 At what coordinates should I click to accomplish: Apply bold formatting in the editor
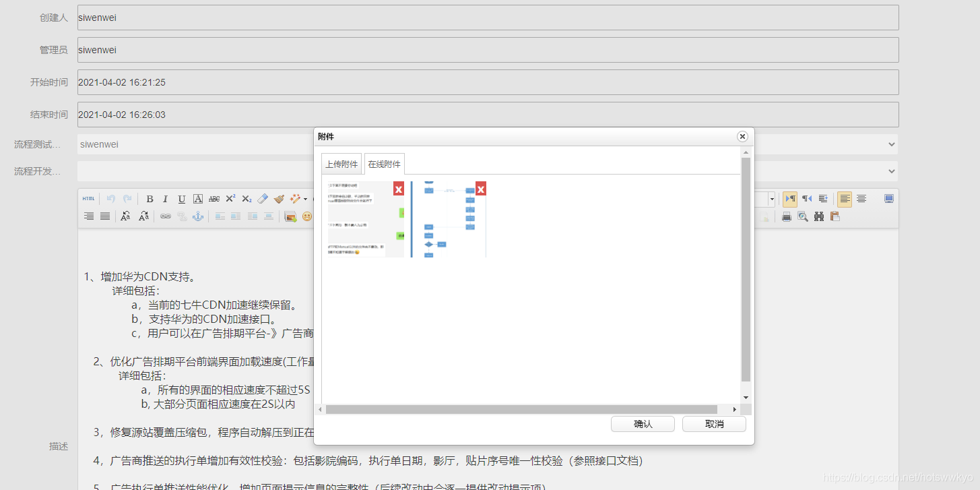point(150,198)
